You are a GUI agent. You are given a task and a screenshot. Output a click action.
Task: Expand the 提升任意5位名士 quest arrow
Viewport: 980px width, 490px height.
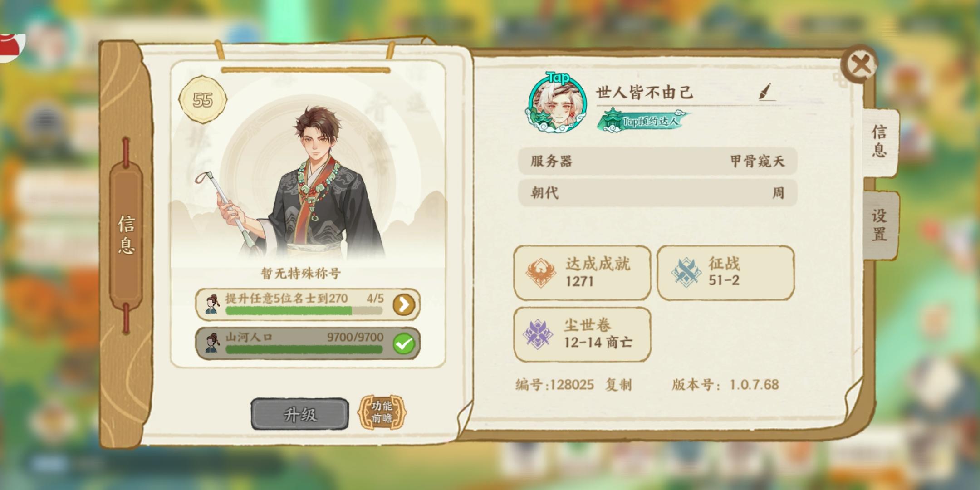(x=404, y=305)
